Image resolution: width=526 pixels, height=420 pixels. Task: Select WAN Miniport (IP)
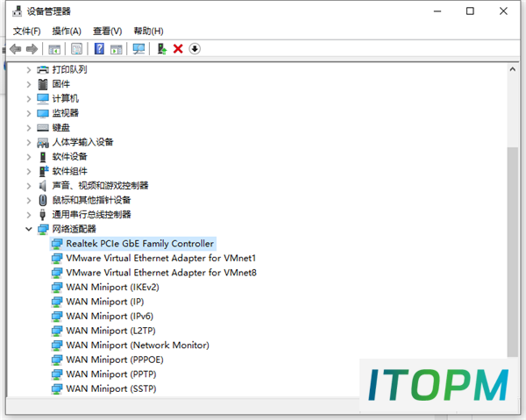pos(105,302)
